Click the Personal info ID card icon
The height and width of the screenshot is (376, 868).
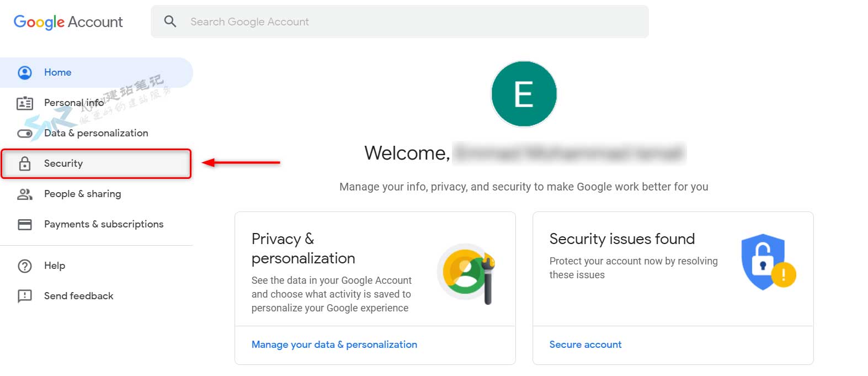pyautogui.click(x=25, y=103)
